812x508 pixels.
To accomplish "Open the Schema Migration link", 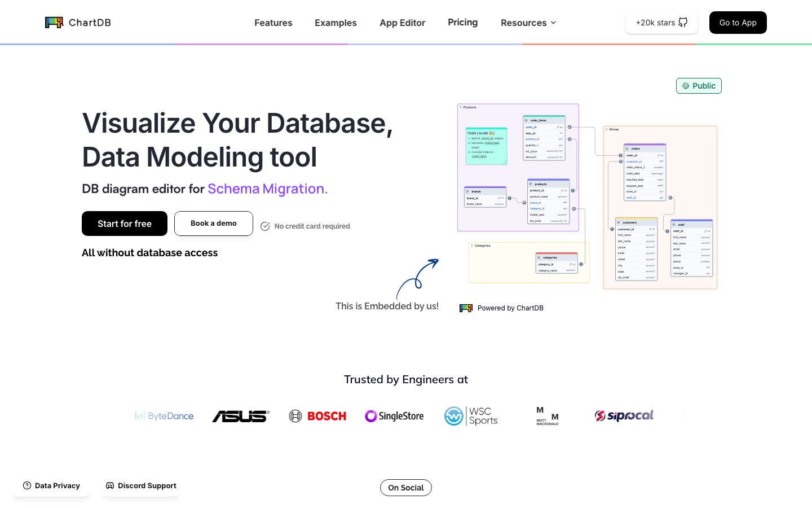I will tap(266, 189).
